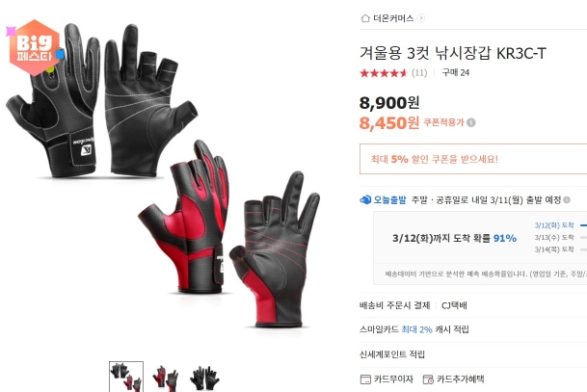Click the info icon beside 쿠폰적용가
This screenshot has width=587, height=392.
pyautogui.click(x=471, y=122)
